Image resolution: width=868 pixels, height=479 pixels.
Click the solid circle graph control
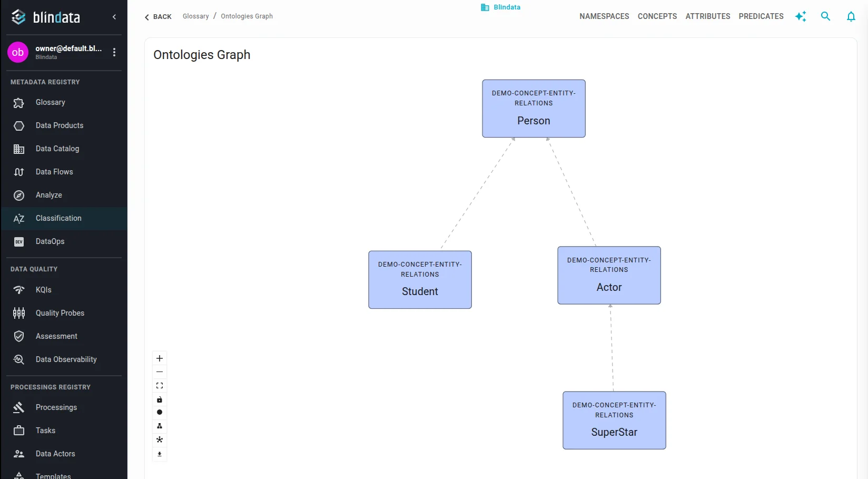point(160,412)
